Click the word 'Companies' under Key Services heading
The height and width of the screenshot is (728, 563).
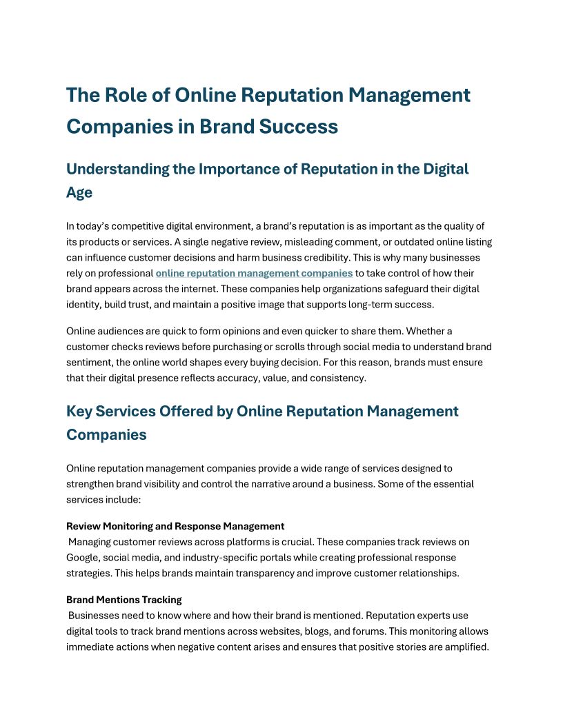(106, 435)
